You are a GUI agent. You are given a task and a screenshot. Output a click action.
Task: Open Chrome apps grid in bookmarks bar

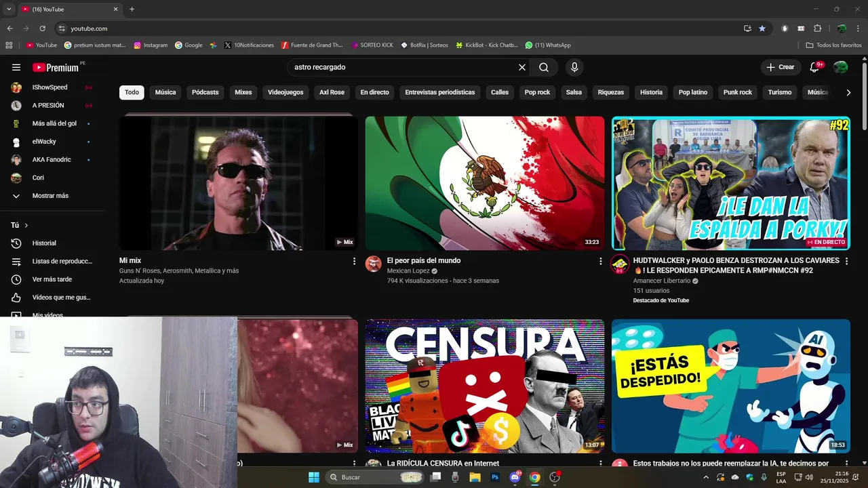point(9,45)
